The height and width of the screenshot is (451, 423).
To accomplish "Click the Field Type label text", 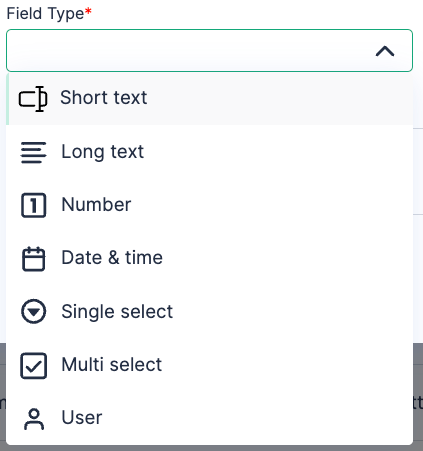I will point(45,14).
